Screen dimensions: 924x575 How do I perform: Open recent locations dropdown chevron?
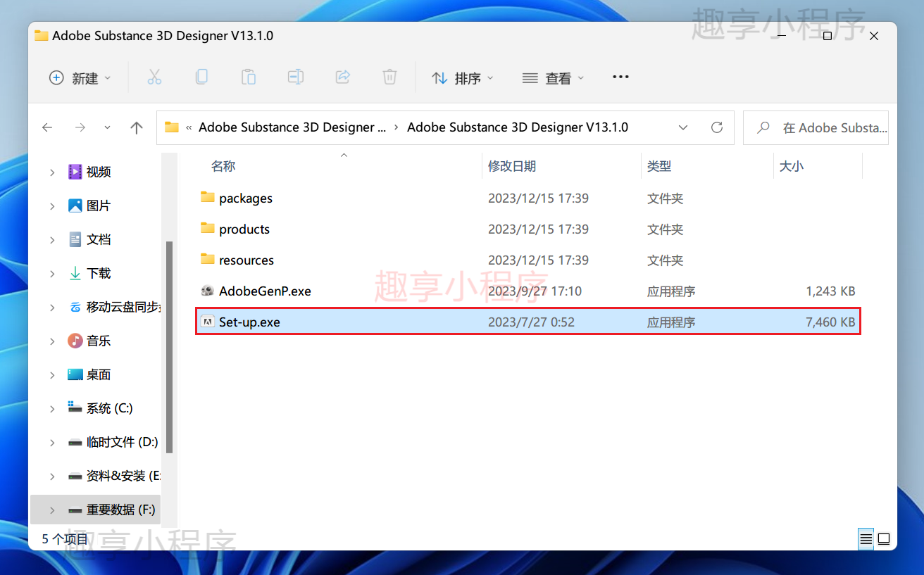tap(107, 127)
